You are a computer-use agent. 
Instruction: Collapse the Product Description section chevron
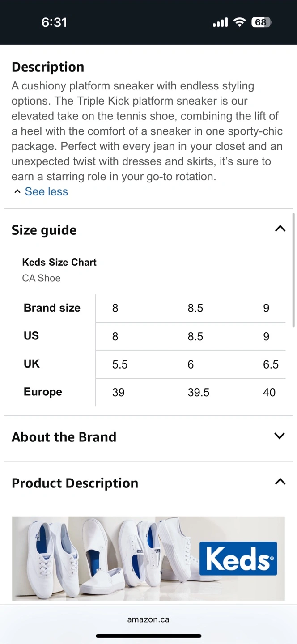(x=280, y=482)
